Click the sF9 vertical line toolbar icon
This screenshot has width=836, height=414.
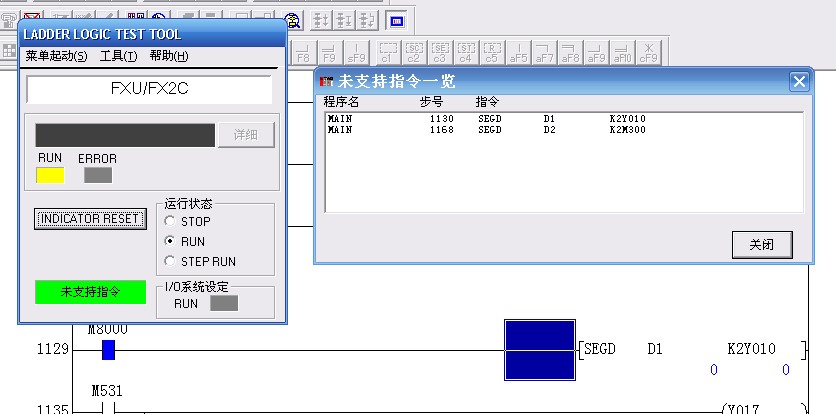[x=357, y=52]
